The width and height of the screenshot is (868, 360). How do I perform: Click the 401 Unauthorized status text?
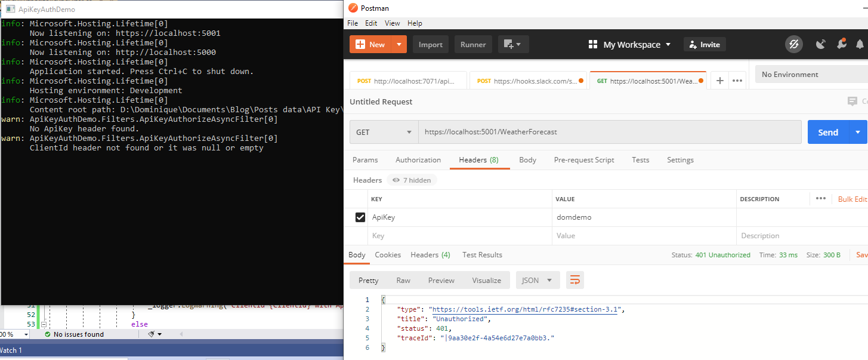(723, 255)
